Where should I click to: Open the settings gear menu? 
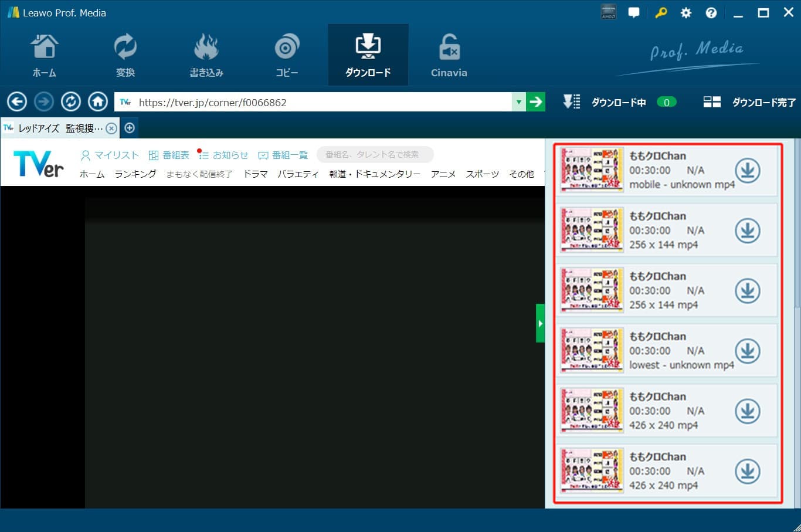point(686,12)
